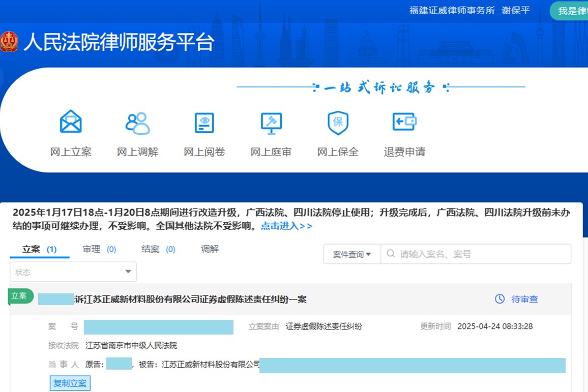
Task: Click the 待审查 status link
Action: [x=524, y=299]
